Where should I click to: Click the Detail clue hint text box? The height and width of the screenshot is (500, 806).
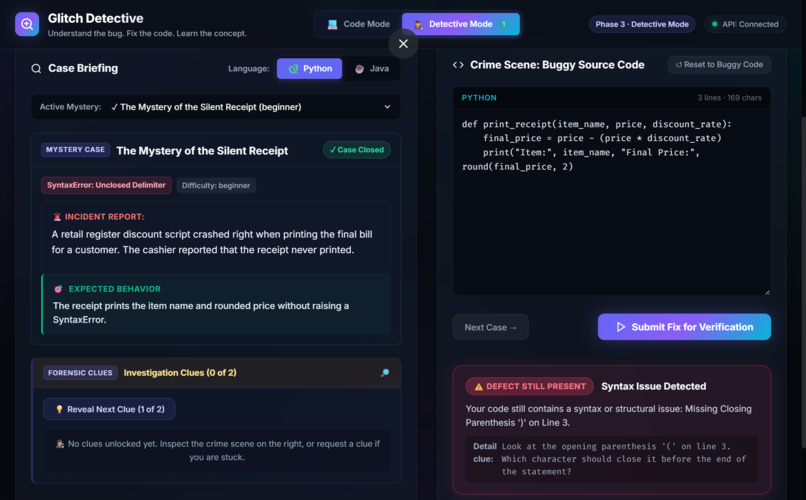click(x=611, y=459)
